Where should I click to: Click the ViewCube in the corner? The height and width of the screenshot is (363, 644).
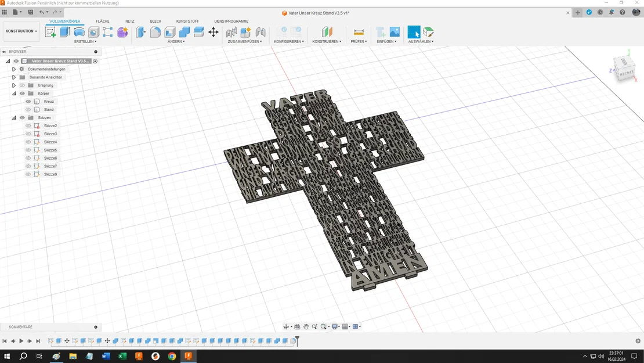(x=624, y=68)
